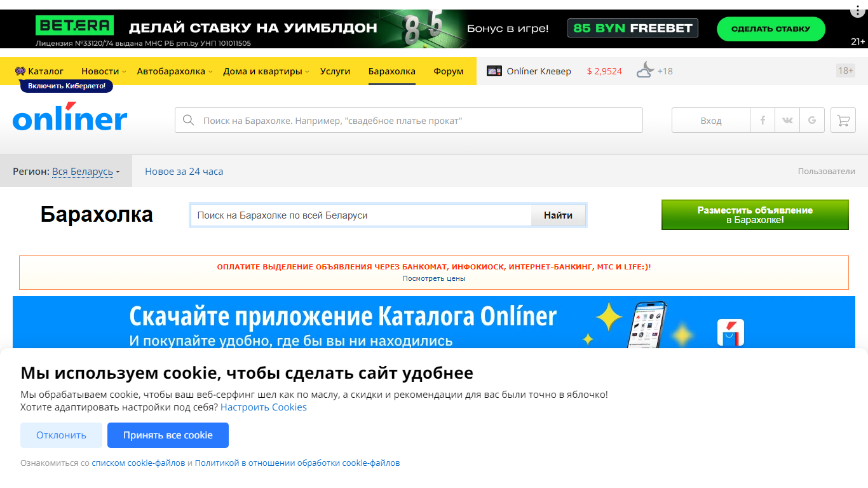This screenshot has height=488, width=868.
Task: Accept cookies with Принять все cookie
Action: [168, 435]
